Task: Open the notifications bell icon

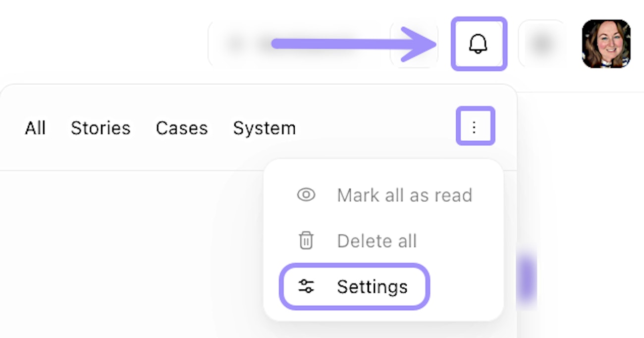Action: pyautogui.click(x=478, y=44)
